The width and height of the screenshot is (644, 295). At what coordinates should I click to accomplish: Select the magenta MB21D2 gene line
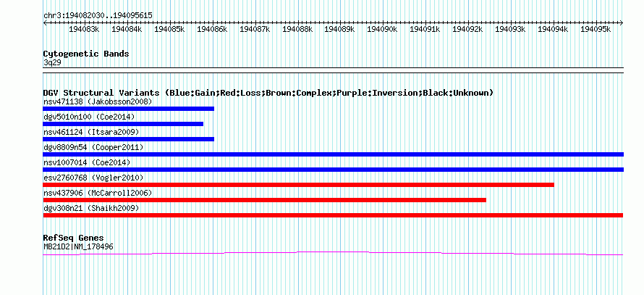333,253
